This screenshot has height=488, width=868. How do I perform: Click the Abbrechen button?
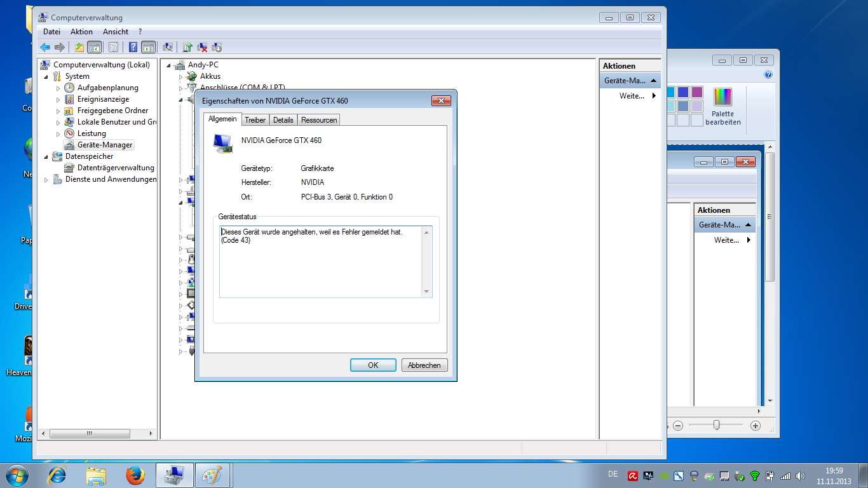[x=424, y=365]
